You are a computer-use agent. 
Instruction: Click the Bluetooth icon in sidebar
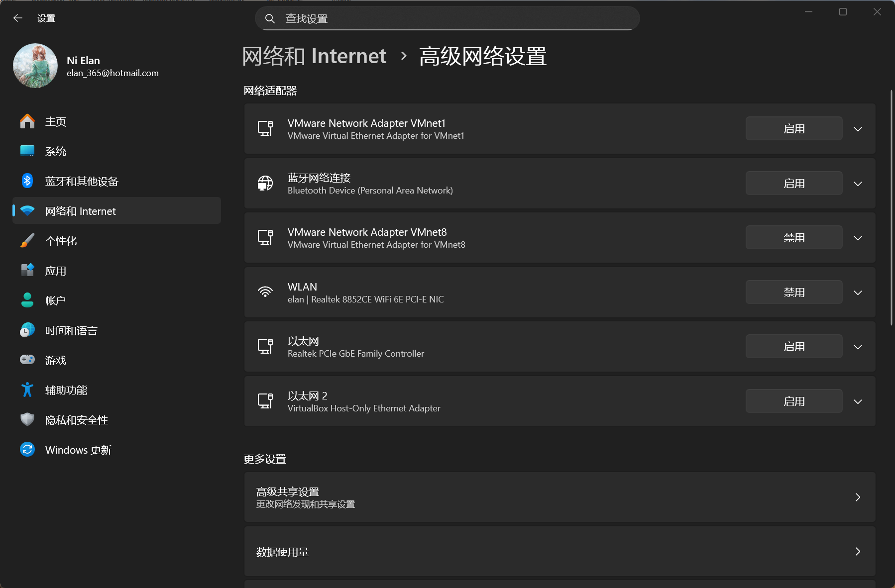pyautogui.click(x=27, y=181)
